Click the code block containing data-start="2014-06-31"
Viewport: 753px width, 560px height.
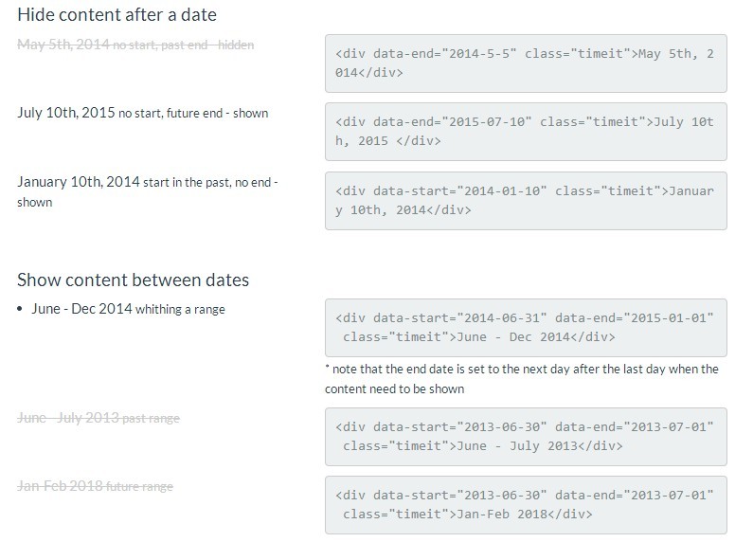click(x=526, y=327)
